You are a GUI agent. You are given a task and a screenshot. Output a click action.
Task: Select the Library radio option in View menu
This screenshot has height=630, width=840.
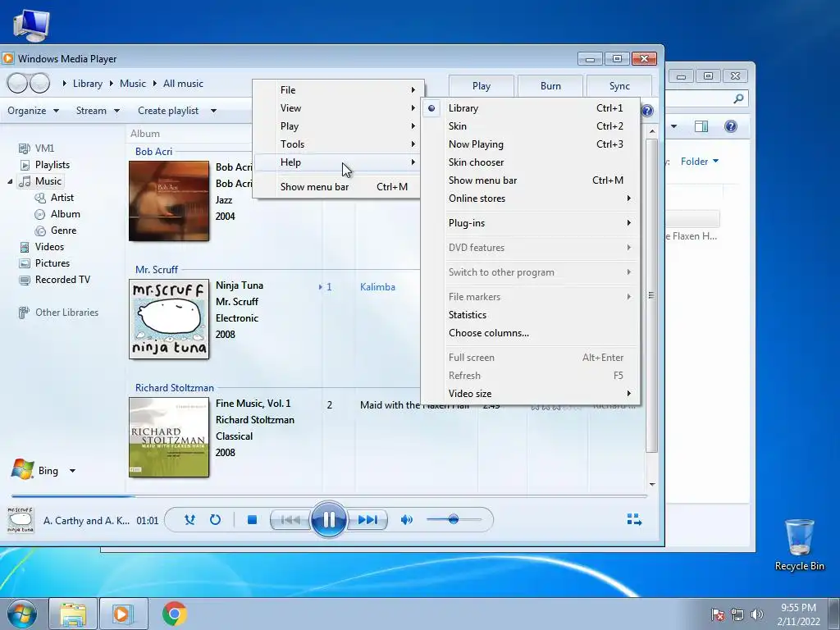[x=531, y=108]
